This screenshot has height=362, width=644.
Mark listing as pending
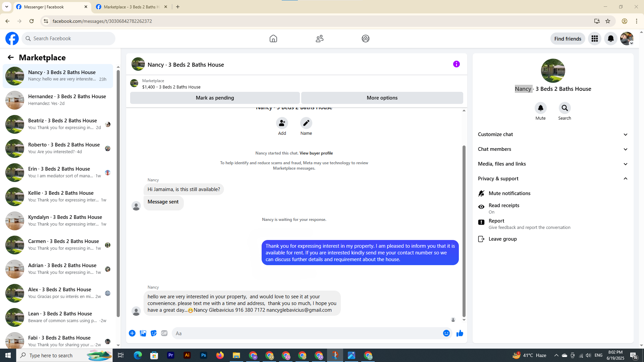coord(215,98)
